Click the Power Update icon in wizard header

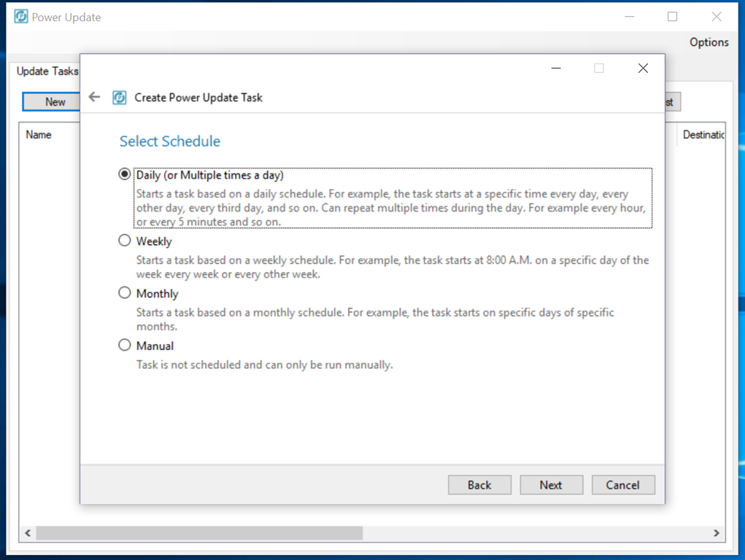pos(119,98)
